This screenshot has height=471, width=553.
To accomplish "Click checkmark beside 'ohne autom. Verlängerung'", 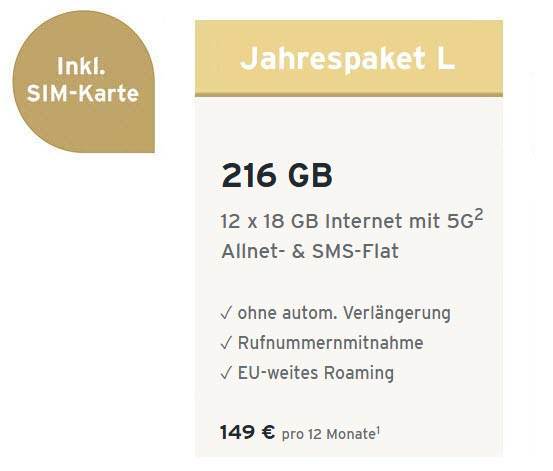I will click(x=226, y=313).
